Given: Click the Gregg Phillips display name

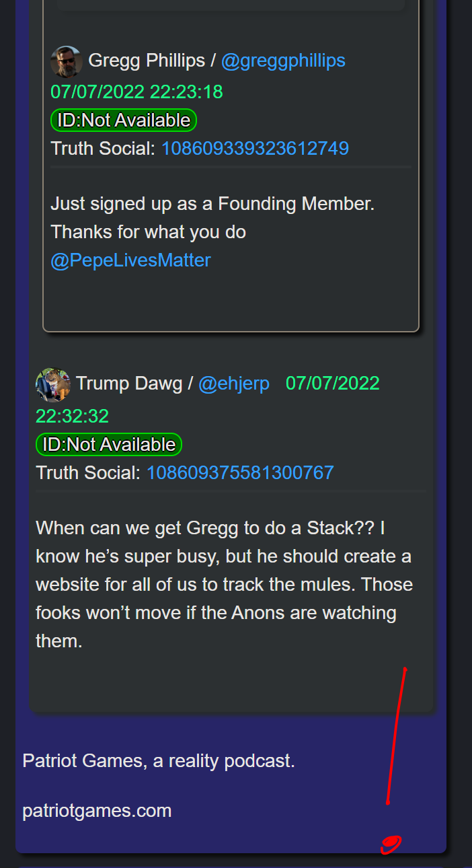Looking at the screenshot, I should (x=147, y=61).
